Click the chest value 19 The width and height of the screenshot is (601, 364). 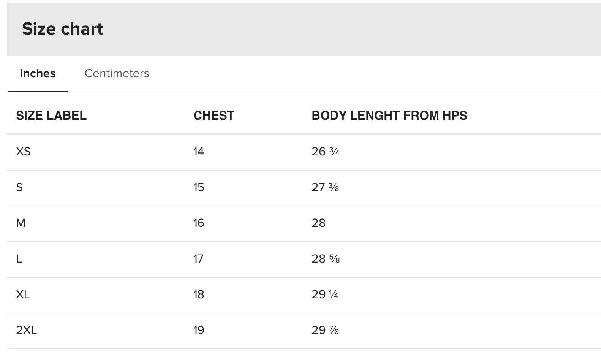coord(199,330)
